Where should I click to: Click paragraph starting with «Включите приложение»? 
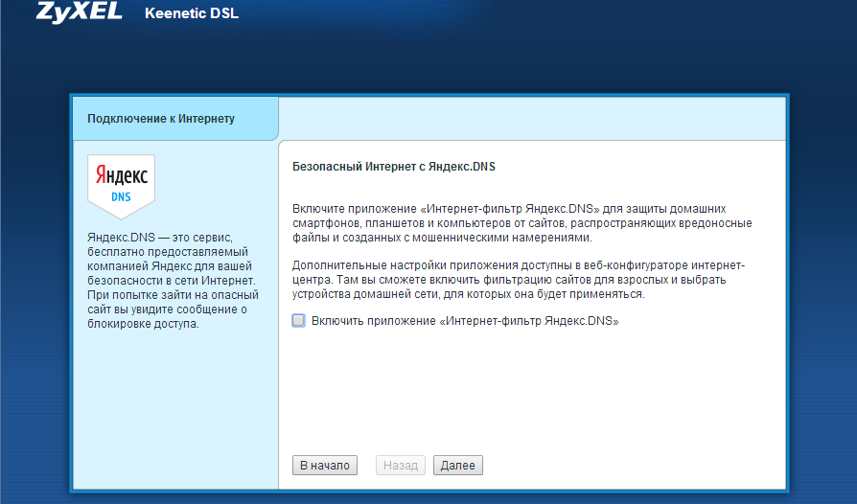click(x=521, y=222)
